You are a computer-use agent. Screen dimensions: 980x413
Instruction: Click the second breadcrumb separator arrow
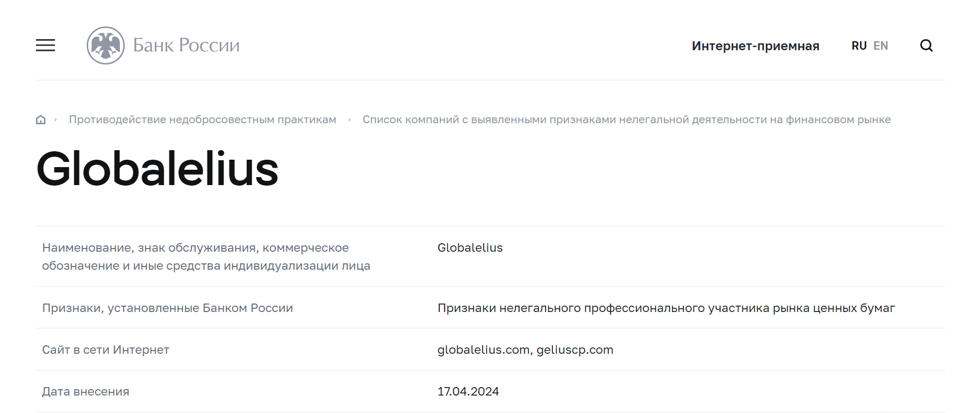[x=349, y=120]
